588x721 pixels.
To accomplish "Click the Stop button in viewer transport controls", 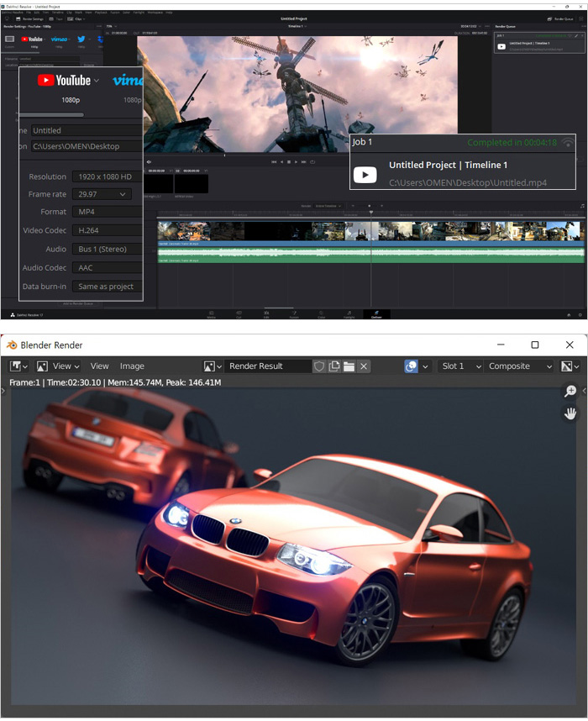I will click(x=289, y=161).
